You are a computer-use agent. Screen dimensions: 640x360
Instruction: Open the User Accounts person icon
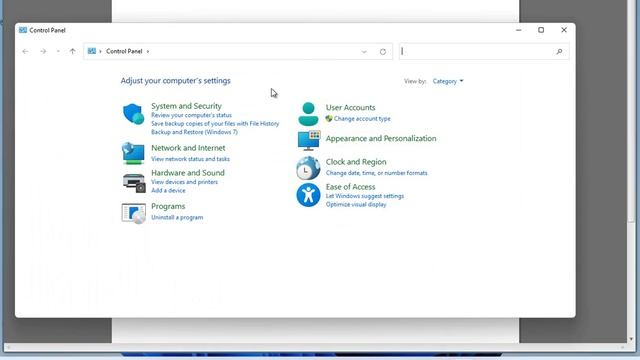pos(308,114)
